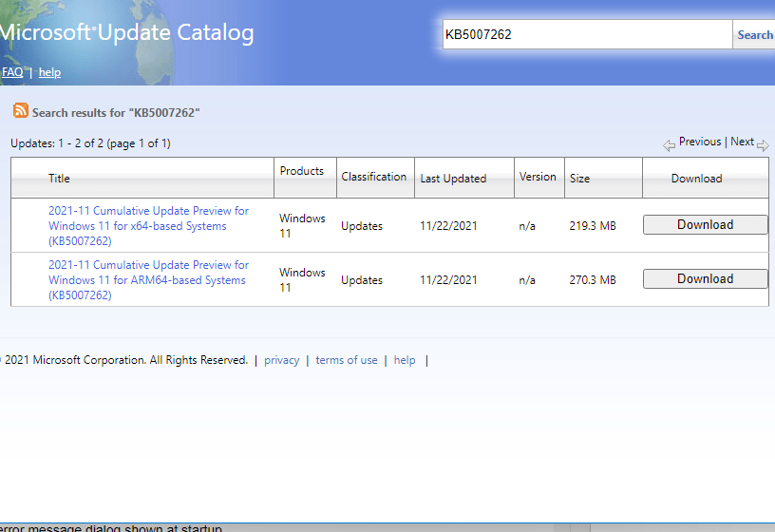Sort results by Version column
Screen dimensions: 775x532
point(538,177)
